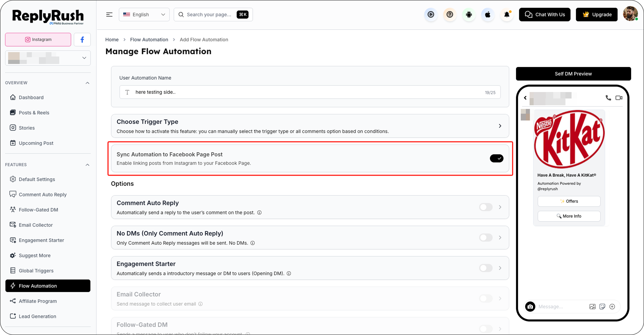Tap the image gallery icon in preview
The image size is (644, 335).
[x=593, y=307]
